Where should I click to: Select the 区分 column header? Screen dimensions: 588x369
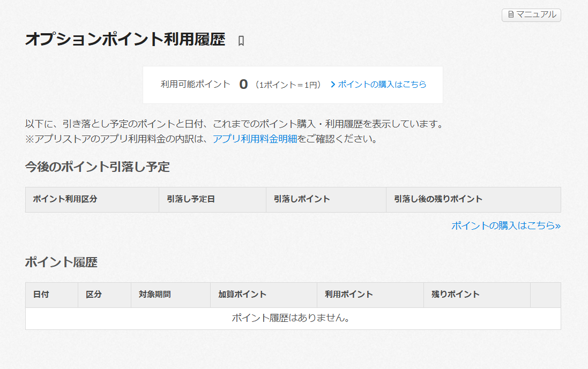click(94, 295)
